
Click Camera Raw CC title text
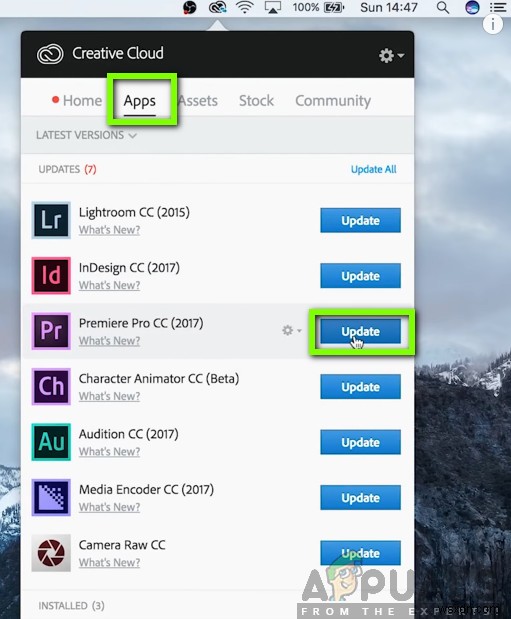pos(122,545)
